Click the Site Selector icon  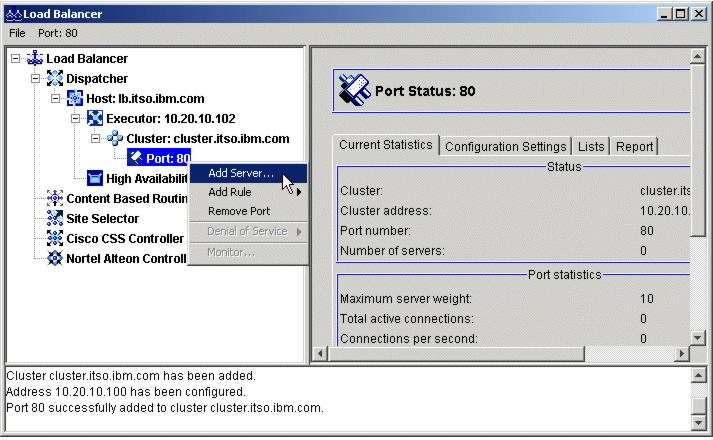[55, 218]
